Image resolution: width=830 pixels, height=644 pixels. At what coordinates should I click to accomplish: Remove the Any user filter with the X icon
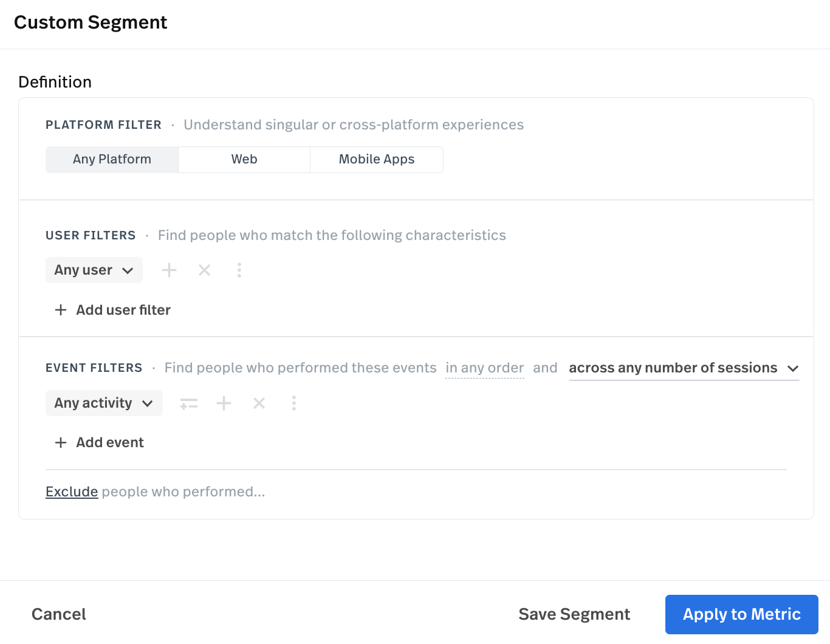coord(204,270)
